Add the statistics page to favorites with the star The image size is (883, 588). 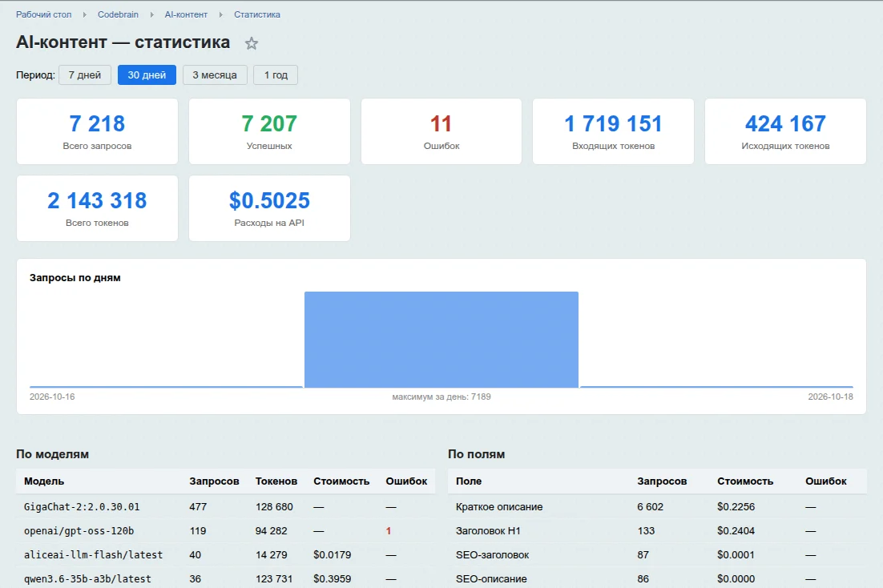pyautogui.click(x=251, y=43)
